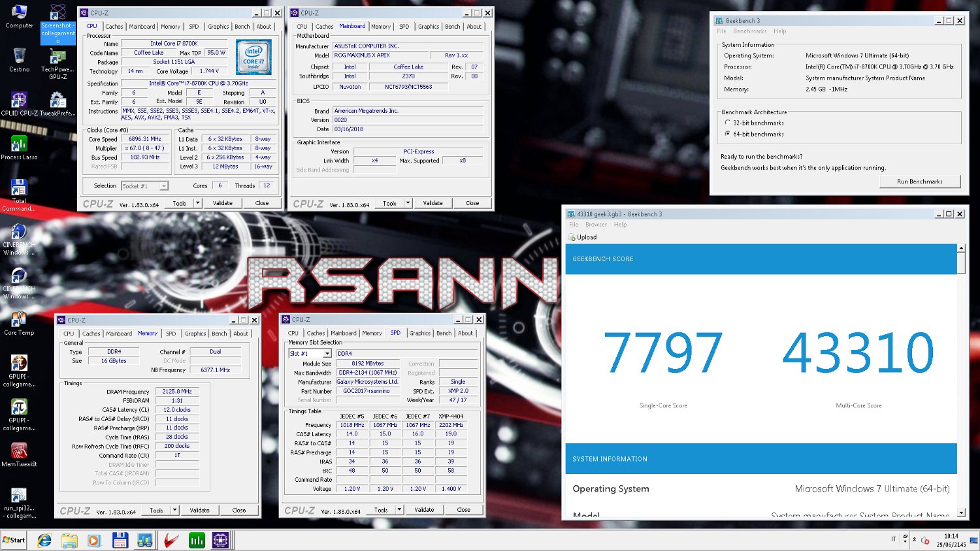The image size is (980, 551).
Task: Click Validate in the SPD window
Action: pos(424,509)
